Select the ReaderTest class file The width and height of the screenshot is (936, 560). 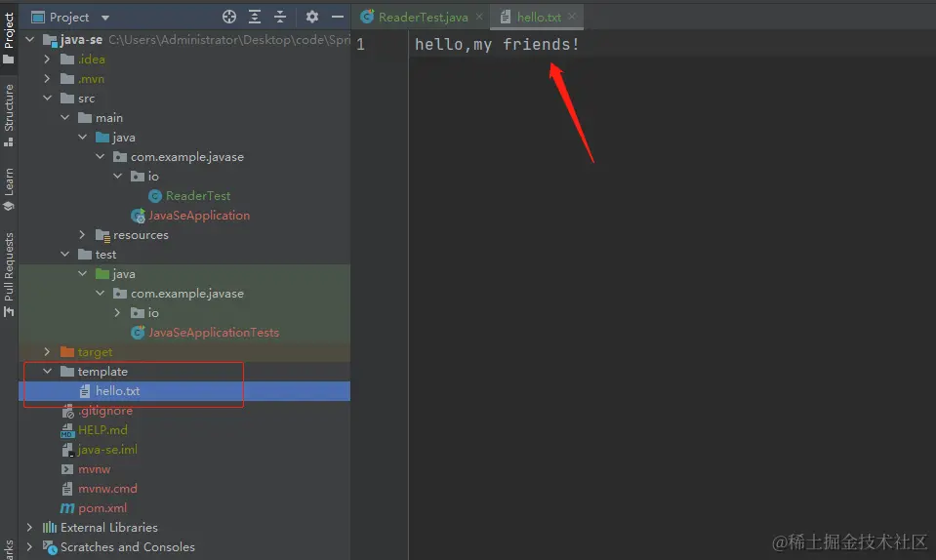[x=197, y=196]
